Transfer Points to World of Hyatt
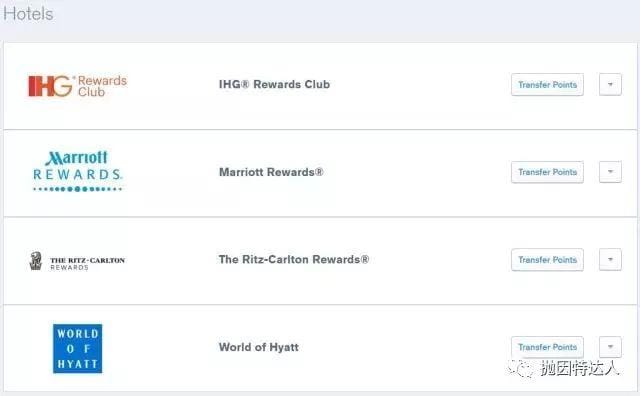This screenshot has width=640, height=396. (547, 347)
